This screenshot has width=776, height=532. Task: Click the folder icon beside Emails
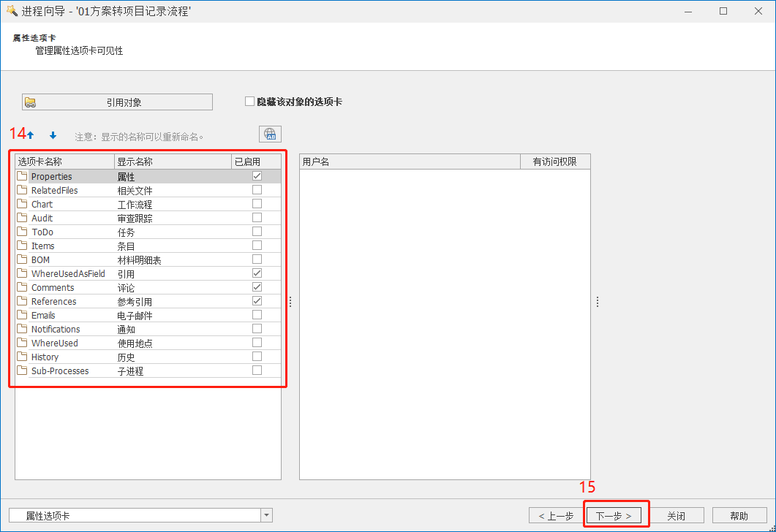point(22,316)
